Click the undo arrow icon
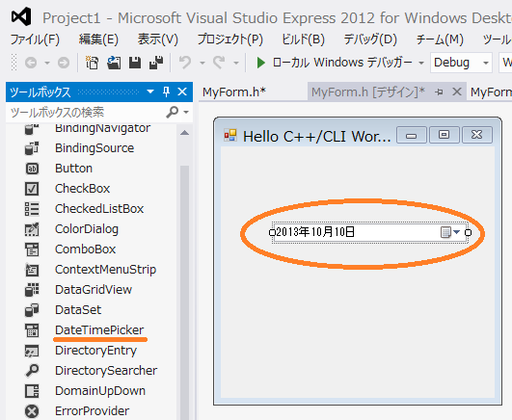 coord(185,62)
